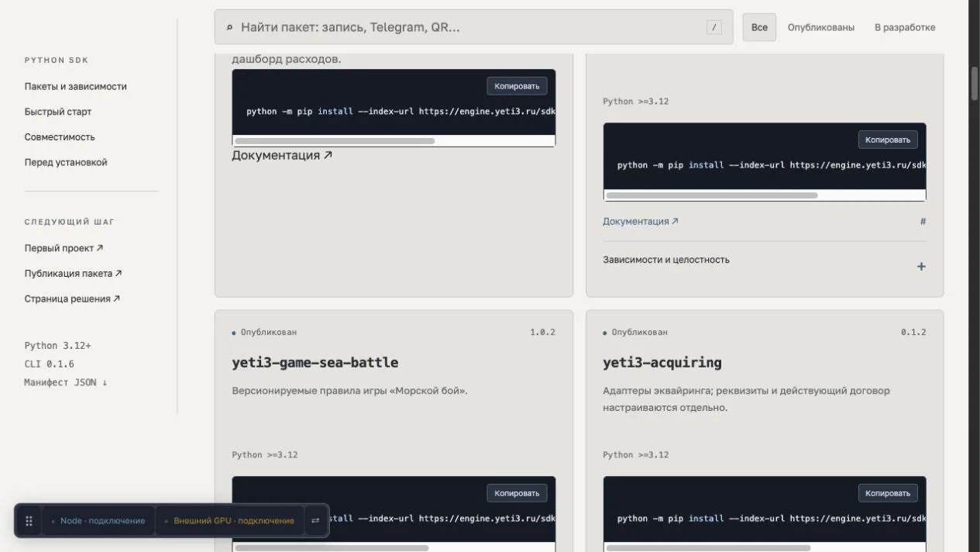Show packages «В разработке»
The height and width of the screenshot is (552, 980).
tap(905, 27)
